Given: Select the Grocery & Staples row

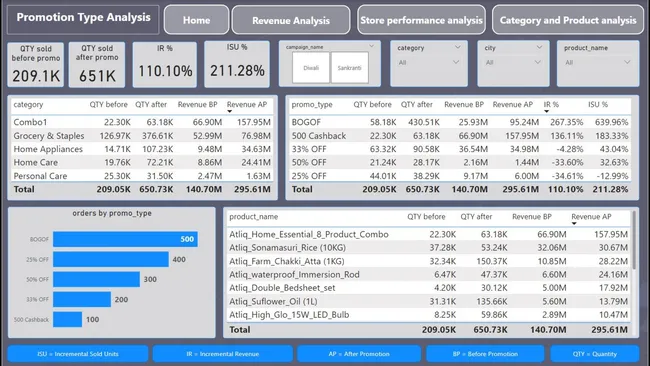Looking at the screenshot, I should click(142, 136).
